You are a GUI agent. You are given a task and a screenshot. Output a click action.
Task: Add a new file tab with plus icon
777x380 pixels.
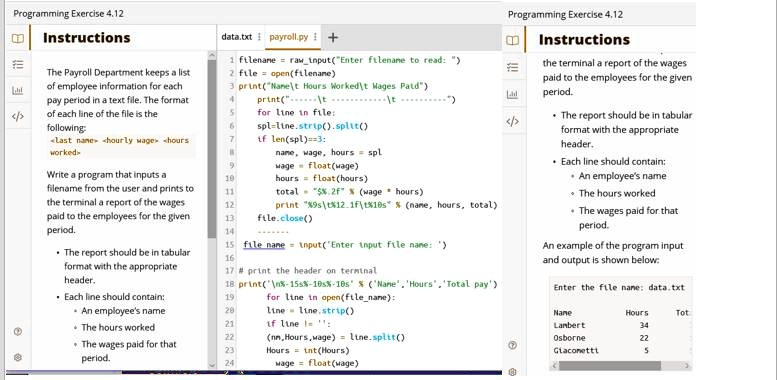point(333,37)
